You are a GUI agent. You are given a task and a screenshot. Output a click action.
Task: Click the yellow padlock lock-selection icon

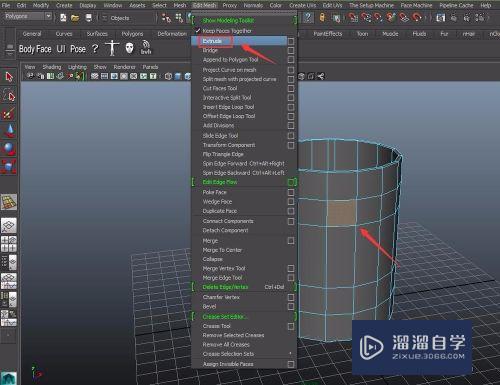click(x=322, y=17)
